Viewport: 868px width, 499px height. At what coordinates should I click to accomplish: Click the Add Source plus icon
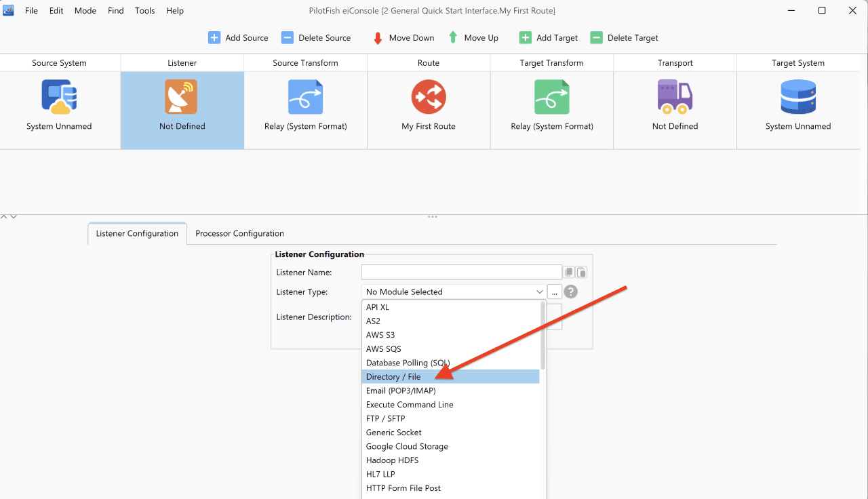tap(214, 38)
